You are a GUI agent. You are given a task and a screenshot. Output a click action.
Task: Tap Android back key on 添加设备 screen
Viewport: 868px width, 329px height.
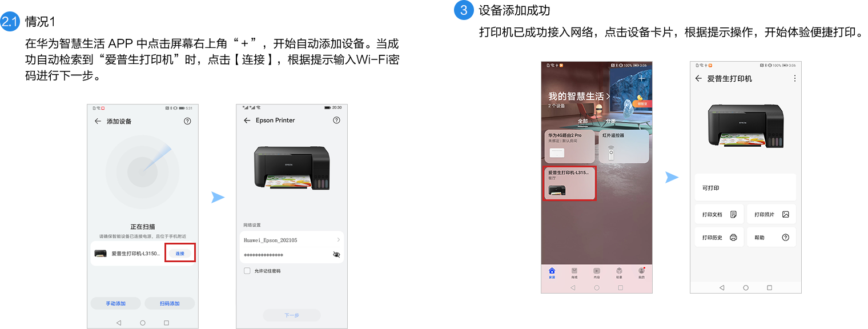(119, 323)
